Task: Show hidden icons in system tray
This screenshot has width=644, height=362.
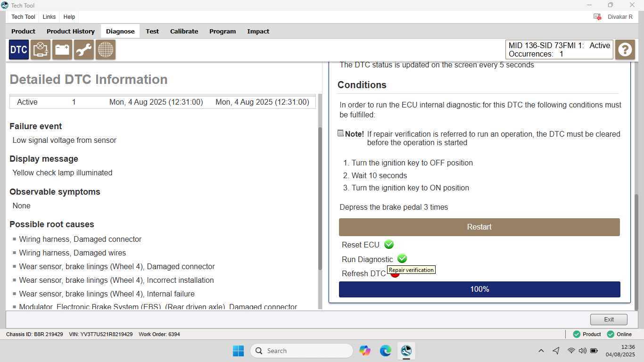Action: click(x=541, y=351)
